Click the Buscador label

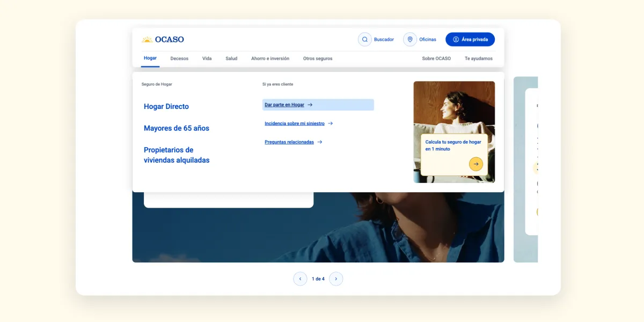click(x=384, y=39)
